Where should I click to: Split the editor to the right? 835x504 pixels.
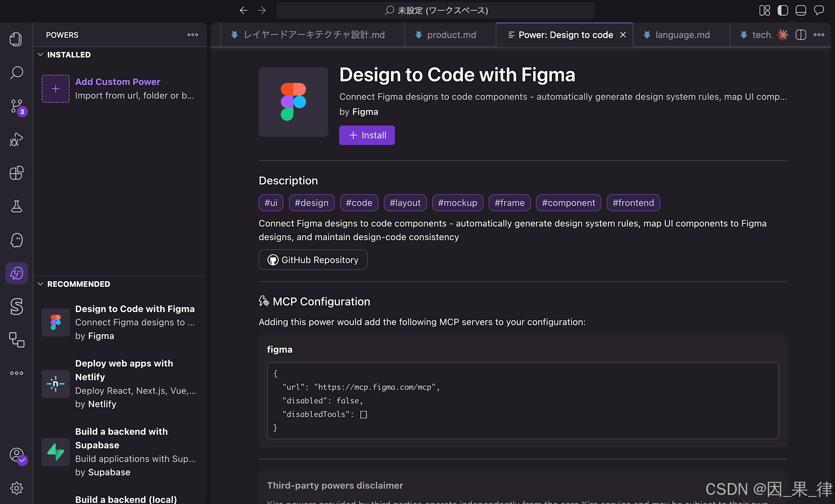[x=800, y=35]
